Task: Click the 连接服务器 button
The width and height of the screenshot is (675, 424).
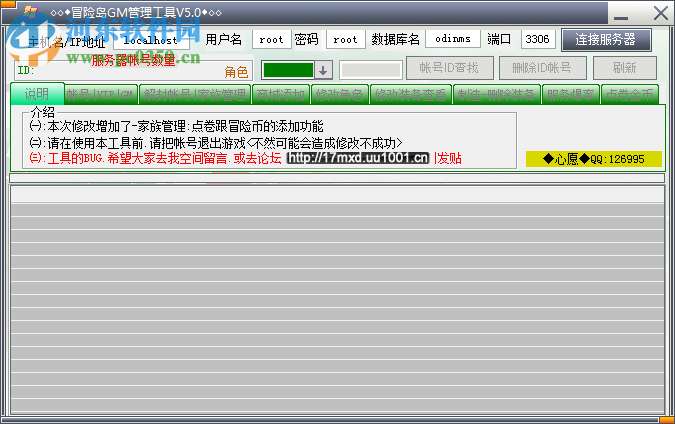Action: [x=606, y=40]
